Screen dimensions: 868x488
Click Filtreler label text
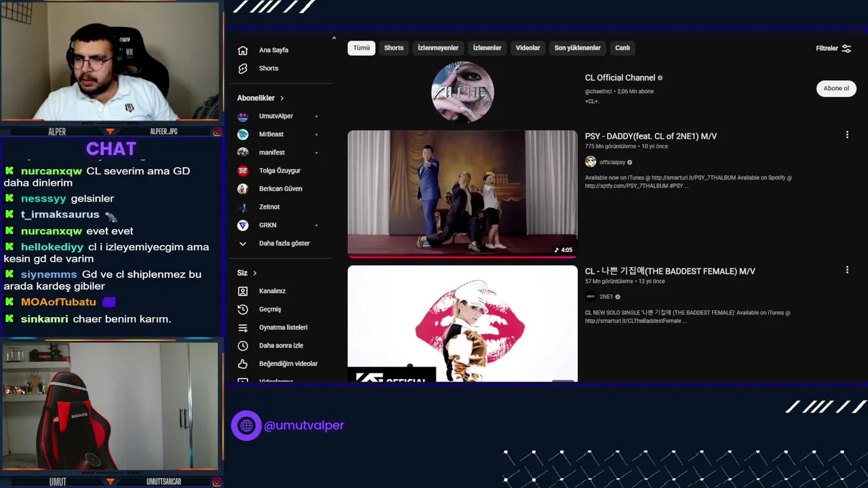click(827, 48)
